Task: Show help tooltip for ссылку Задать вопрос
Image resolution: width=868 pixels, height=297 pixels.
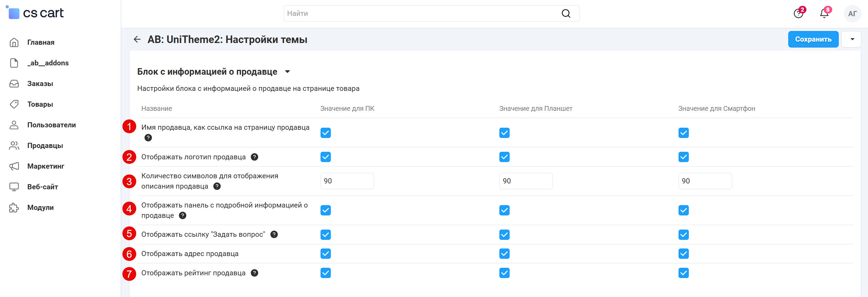Action: [274, 234]
